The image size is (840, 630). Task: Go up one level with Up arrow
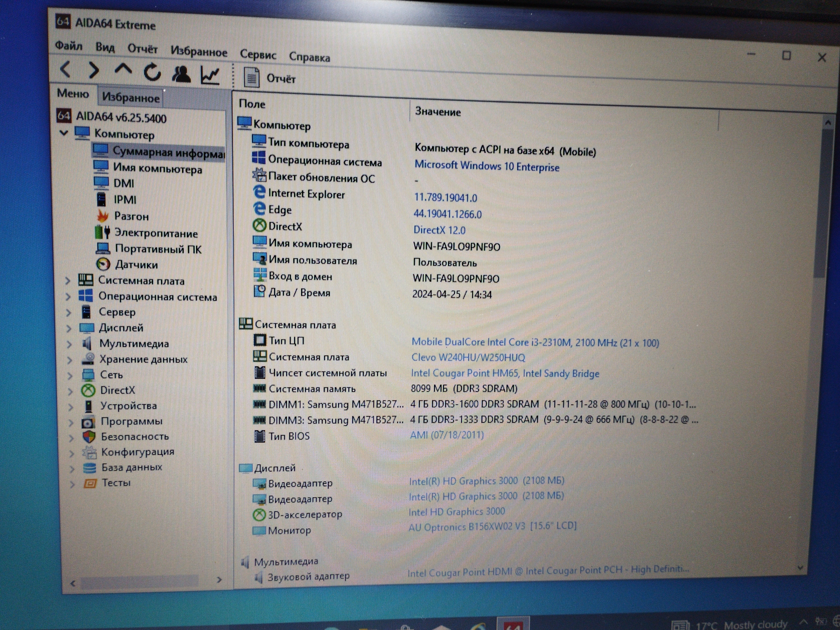tap(123, 69)
